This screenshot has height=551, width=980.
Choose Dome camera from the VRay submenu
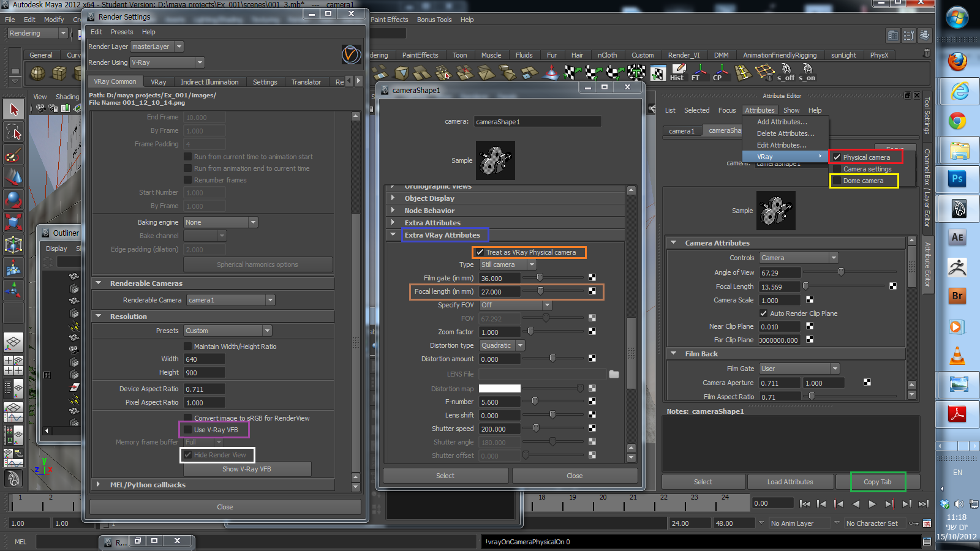[x=863, y=181]
